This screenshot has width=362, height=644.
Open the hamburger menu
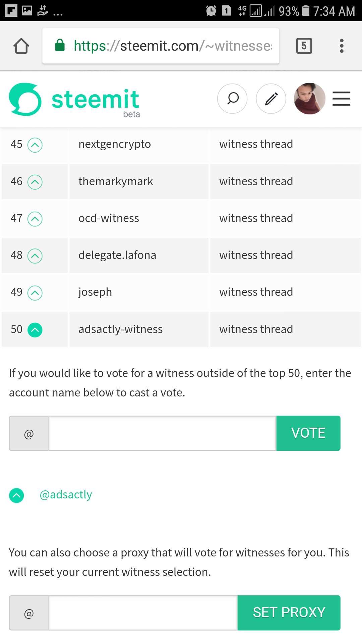pyautogui.click(x=341, y=99)
